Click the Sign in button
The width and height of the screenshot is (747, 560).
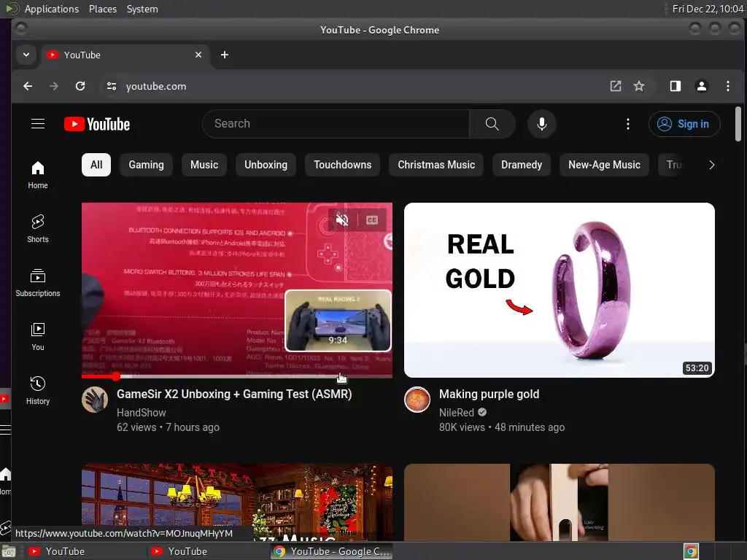click(x=684, y=124)
